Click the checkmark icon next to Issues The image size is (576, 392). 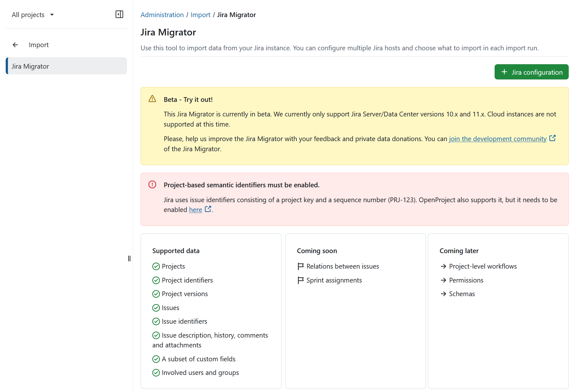(x=156, y=308)
